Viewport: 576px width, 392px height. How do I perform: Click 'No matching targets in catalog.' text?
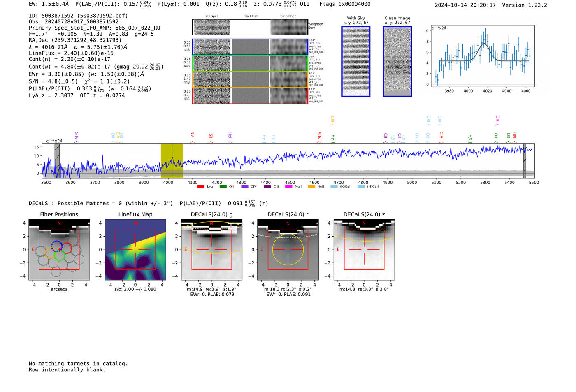78,364
